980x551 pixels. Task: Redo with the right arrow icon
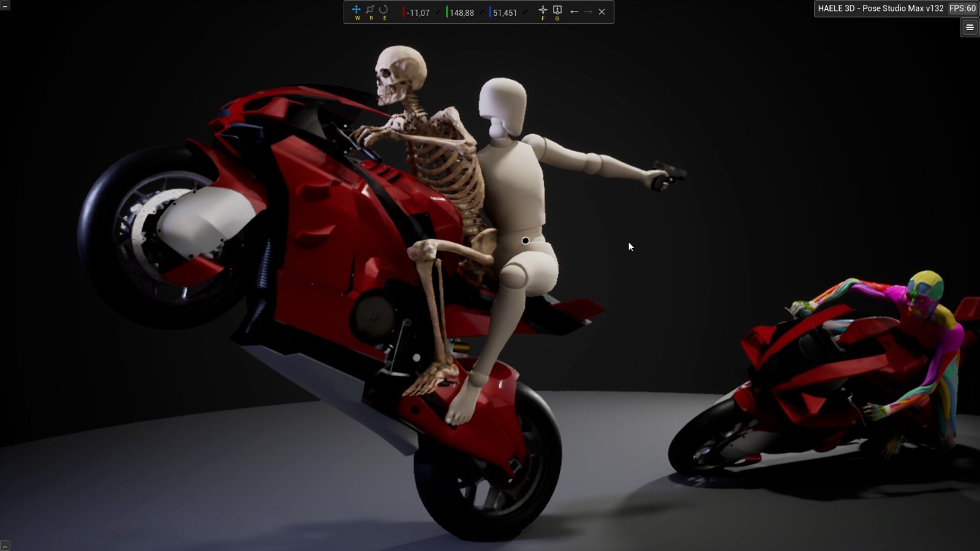point(588,12)
